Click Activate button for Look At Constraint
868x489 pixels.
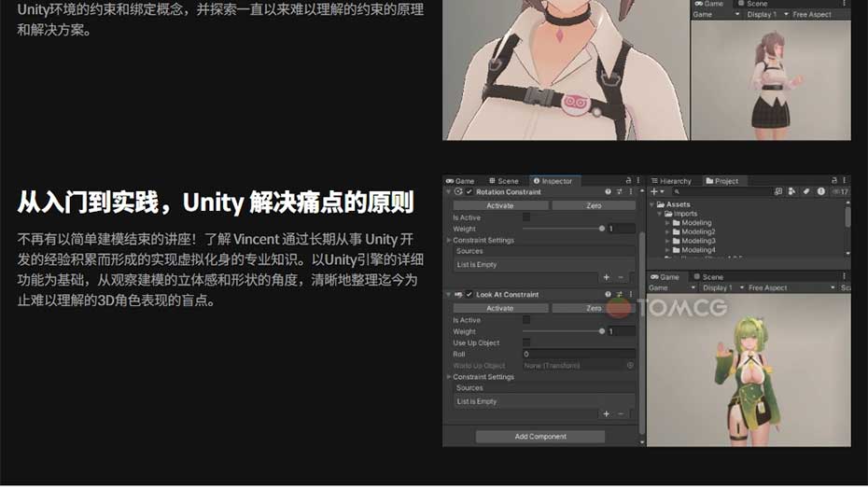pyautogui.click(x=500, y=309)
